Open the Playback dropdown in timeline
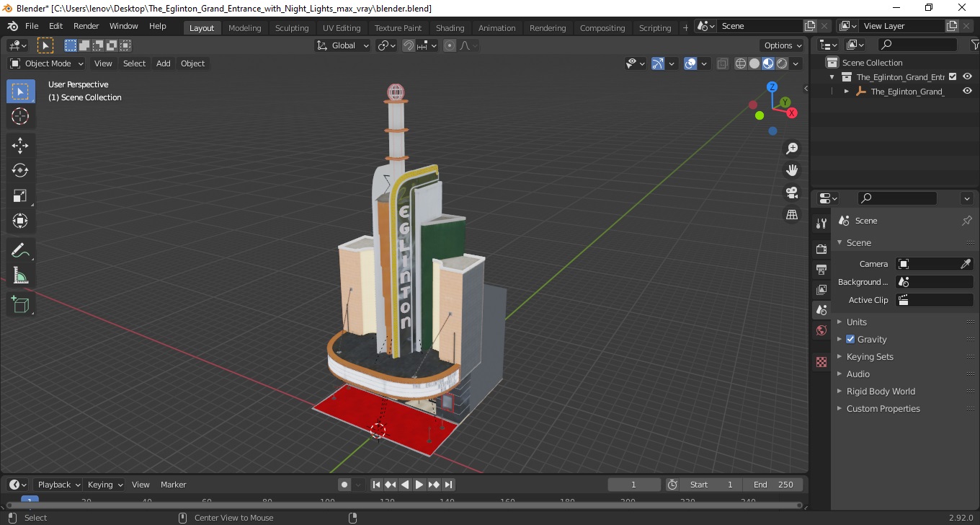The image size is (980, 525). [58, 485]
